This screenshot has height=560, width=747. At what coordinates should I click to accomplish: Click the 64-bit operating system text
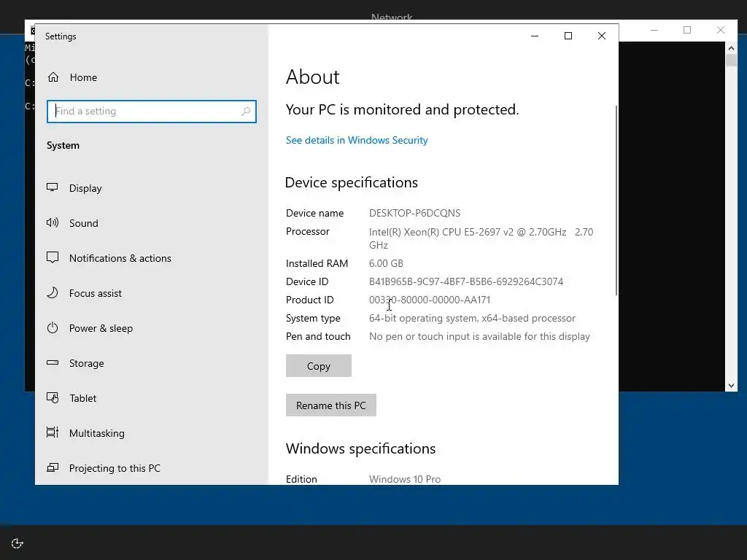(472, 318)
